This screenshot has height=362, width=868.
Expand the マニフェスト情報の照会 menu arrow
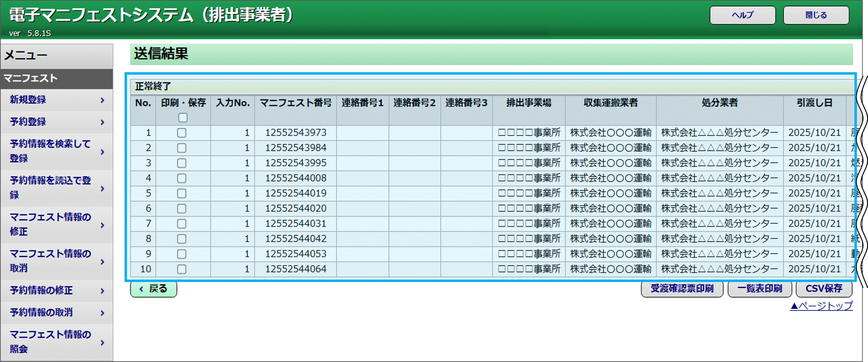pos(102,342)
